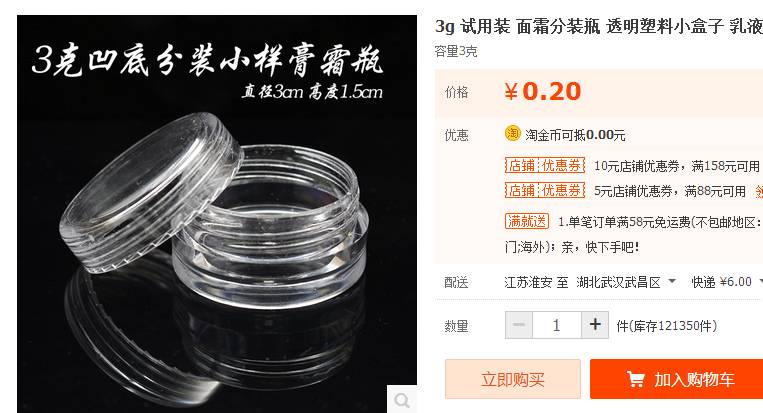The width and height of the screenshot is (763, 413).
Task: Click the shopping cart icon in orange button
Action: coord(635,379)
